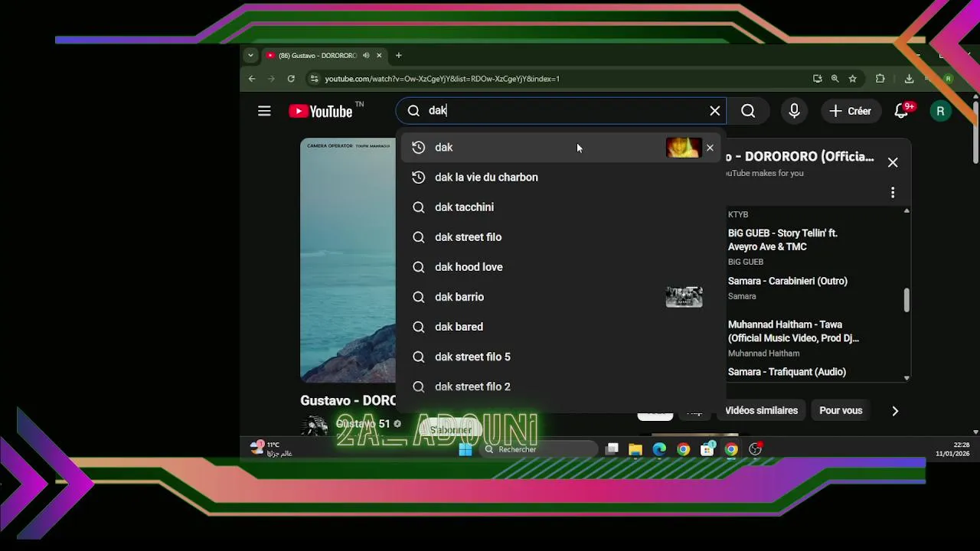Screen dimensions: 980x551
Task: Click the youtube.com URL in the address bar
Action: (442, 79)
